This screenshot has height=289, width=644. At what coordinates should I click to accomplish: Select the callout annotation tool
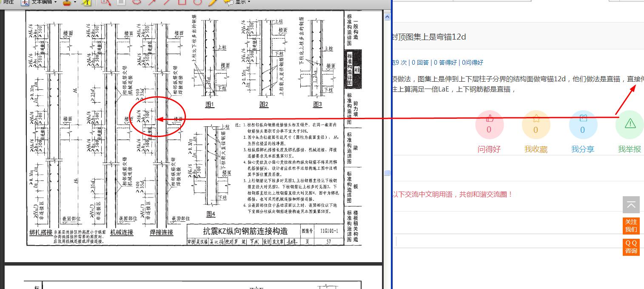coord(106,2)
